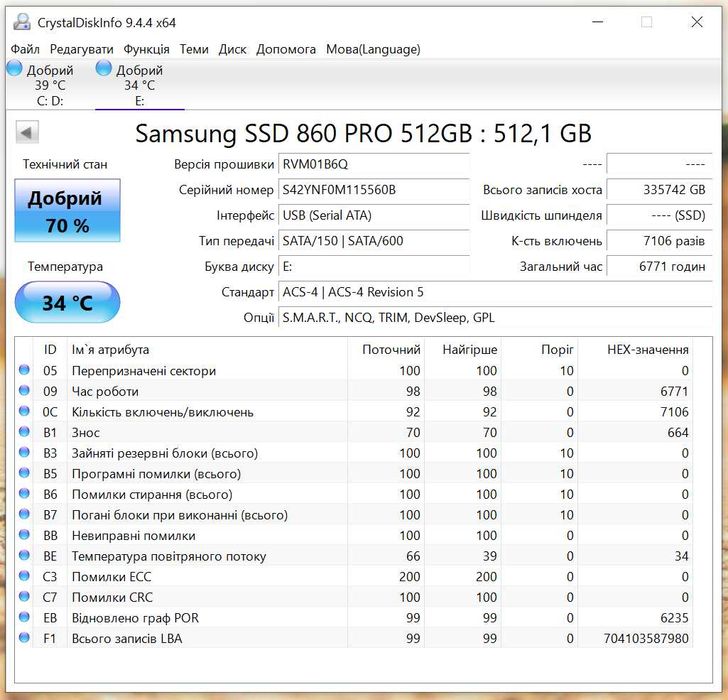Click the Ім`я атрибута column header

coord(208,350)
